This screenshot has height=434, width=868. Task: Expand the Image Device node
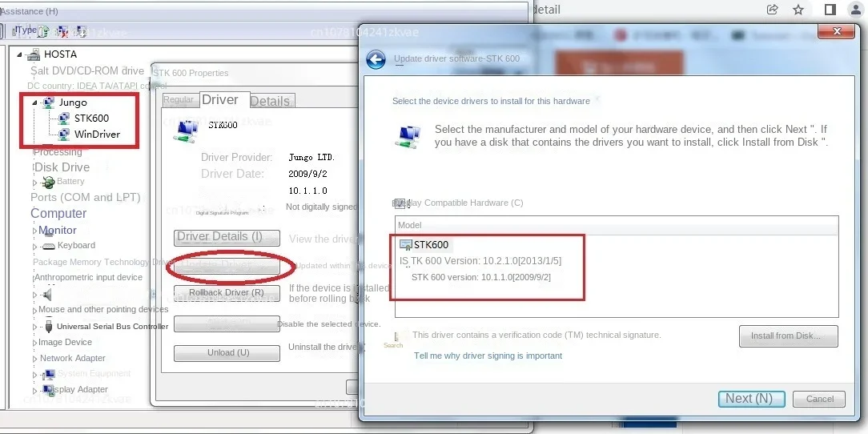tap(35, 343)
